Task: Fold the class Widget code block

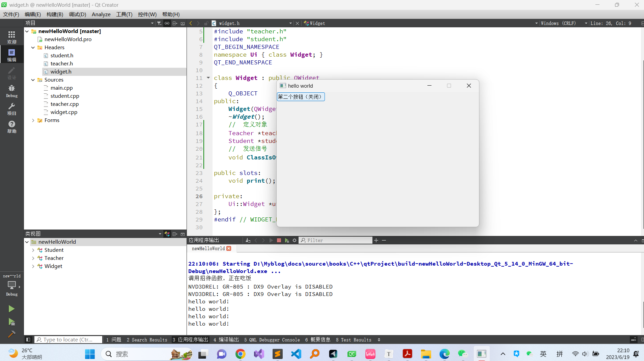Action: 208,78
